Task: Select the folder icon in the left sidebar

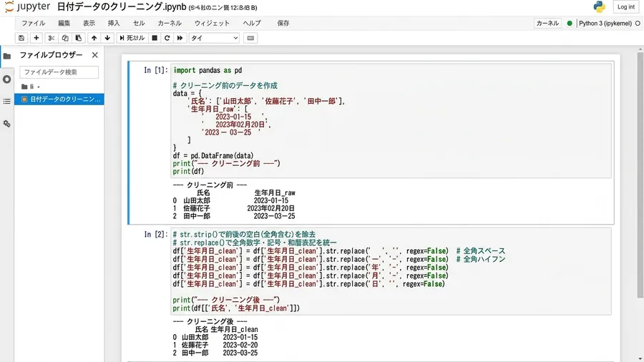Action: pos(7,56)
